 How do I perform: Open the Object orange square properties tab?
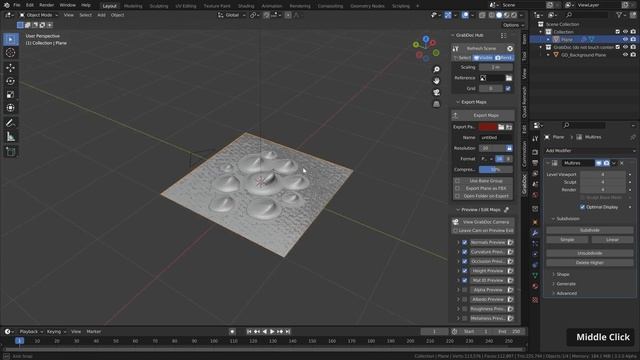coord(535,222)
